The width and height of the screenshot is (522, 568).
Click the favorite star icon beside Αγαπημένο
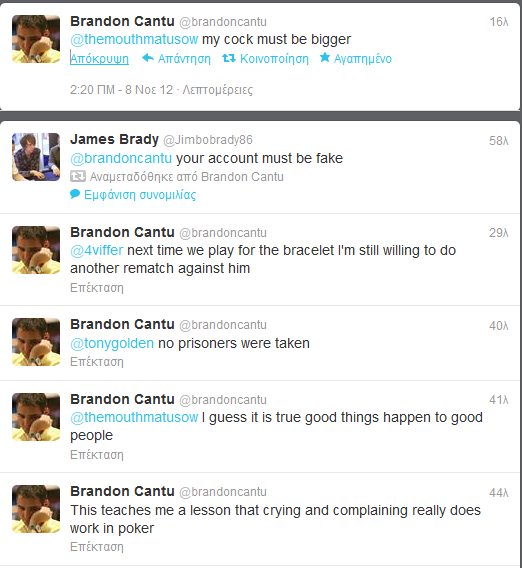tap(325, 57)
